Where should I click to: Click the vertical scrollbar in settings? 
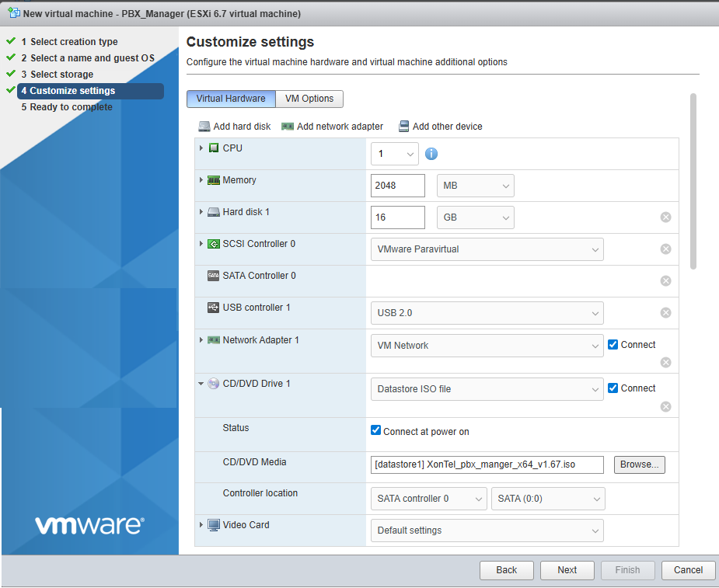(x=693, y=183)
